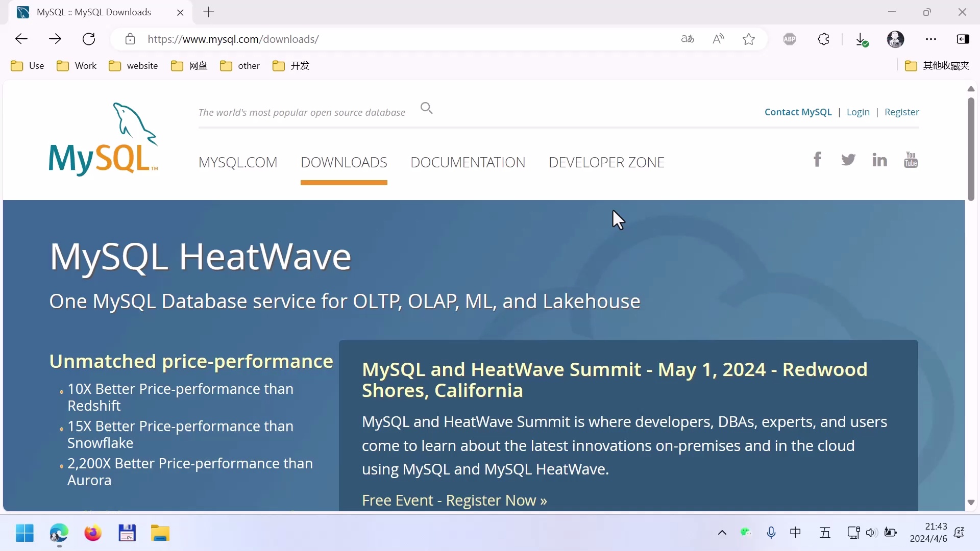Viewport: 980px width, 551px height.
Task: Click the Read aloud icon in address bar
Action: 718,39
